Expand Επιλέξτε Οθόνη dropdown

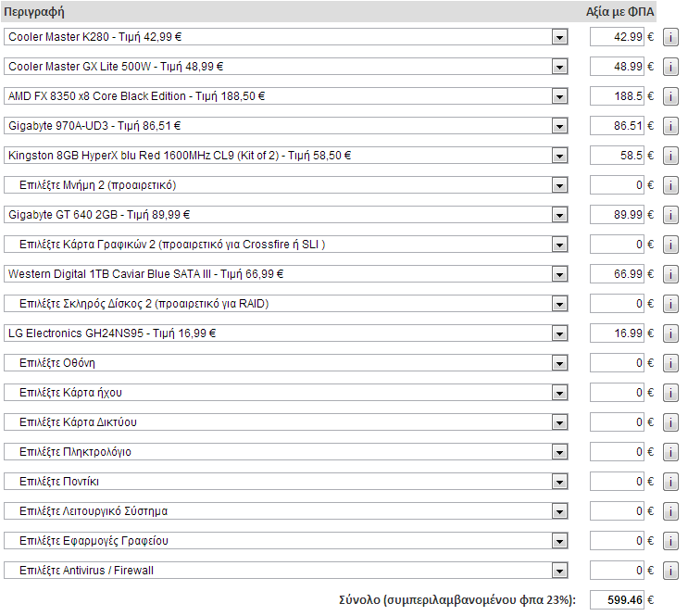pyautogui.click(x=285, y=363)
